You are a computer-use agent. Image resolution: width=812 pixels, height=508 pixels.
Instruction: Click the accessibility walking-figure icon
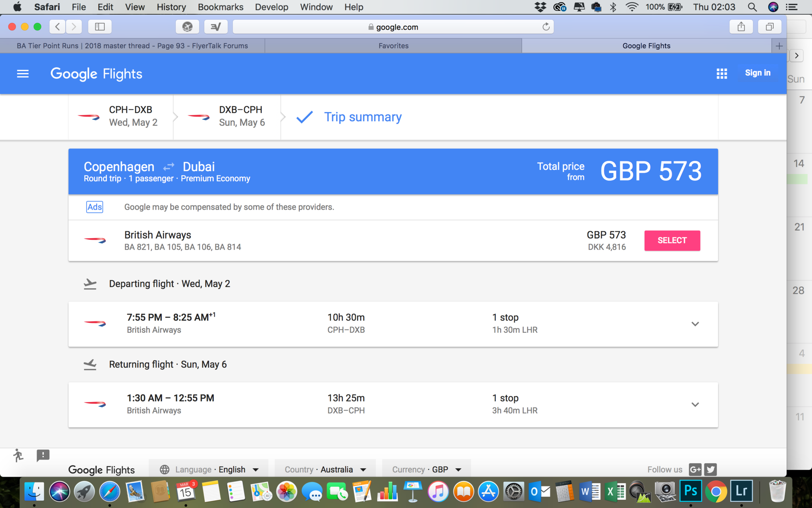click(x=18, y=455)
